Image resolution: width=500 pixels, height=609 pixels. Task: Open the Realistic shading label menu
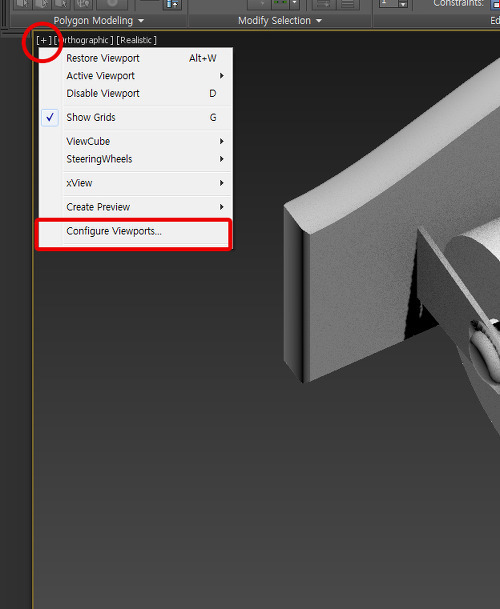point(136,40)
